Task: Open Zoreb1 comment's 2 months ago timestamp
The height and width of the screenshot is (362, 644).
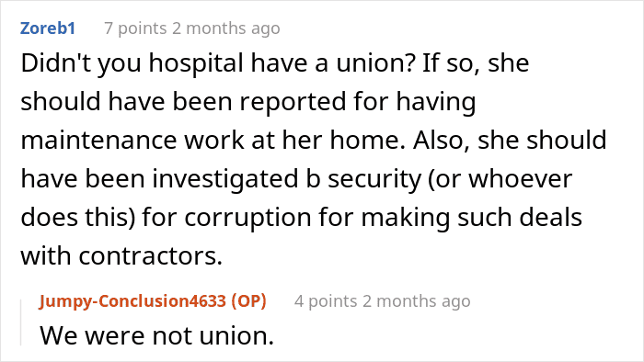Action: [226, 28]
